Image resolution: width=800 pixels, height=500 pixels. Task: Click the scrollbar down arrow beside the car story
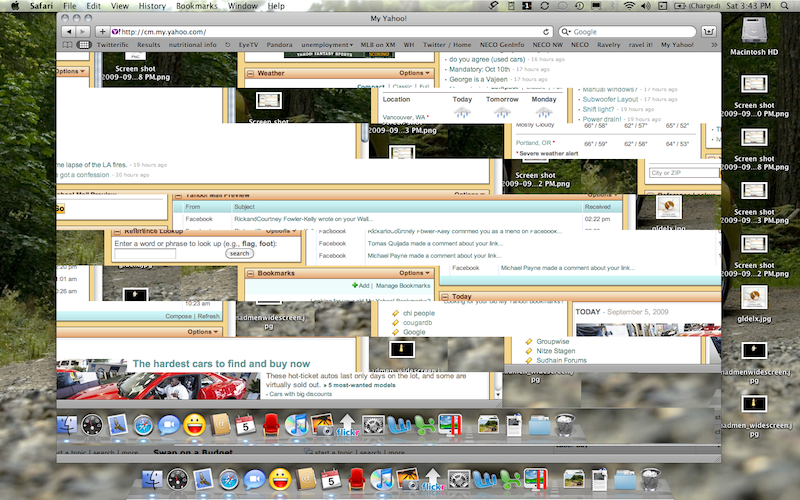(498, 394)
